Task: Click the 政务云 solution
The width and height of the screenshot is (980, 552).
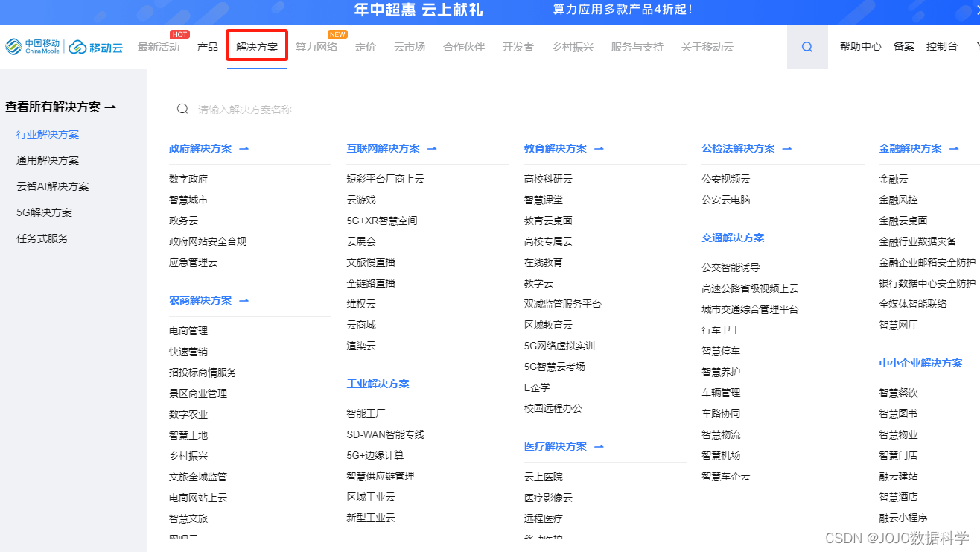Action: (184, 221)
